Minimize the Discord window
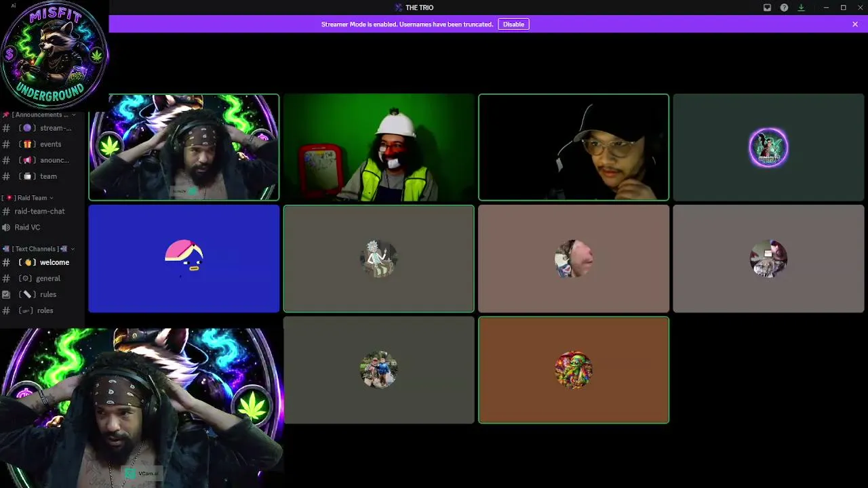 coord(826,7)
